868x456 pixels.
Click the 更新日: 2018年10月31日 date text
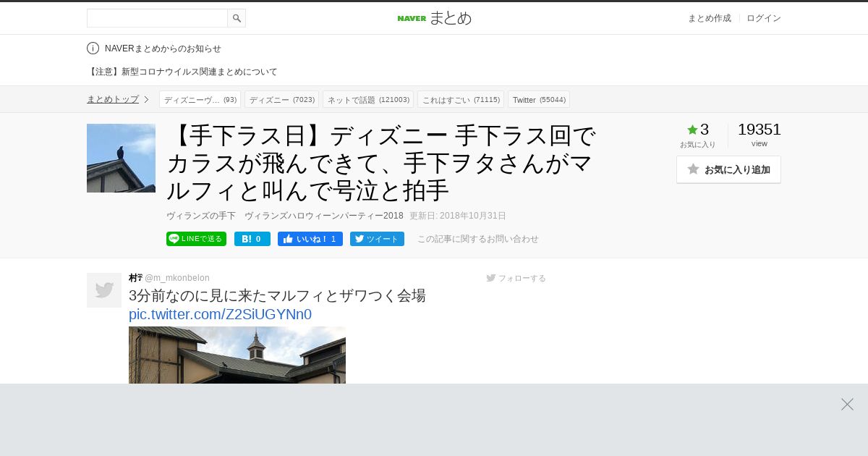pyautogui.click(x=458, y=216)
